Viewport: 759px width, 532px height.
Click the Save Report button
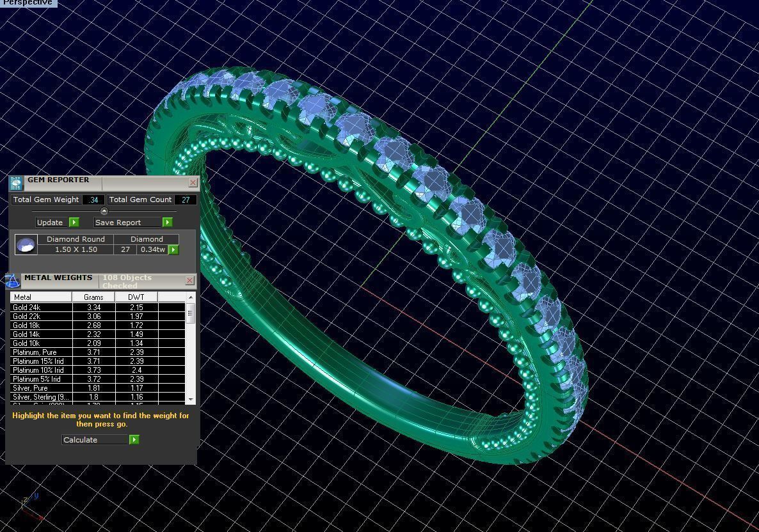(x=128, y=222)
